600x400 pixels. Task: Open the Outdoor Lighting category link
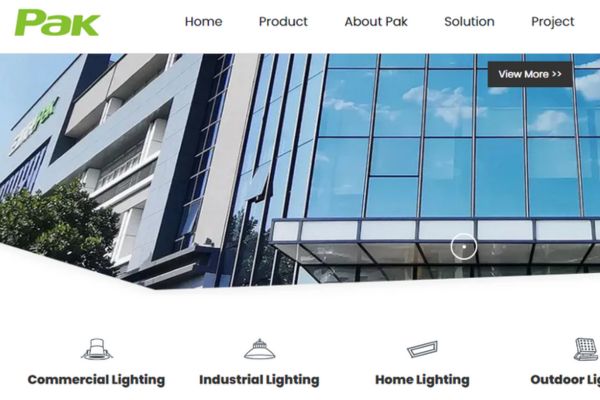pyautogui.click(x=565, y=380)
